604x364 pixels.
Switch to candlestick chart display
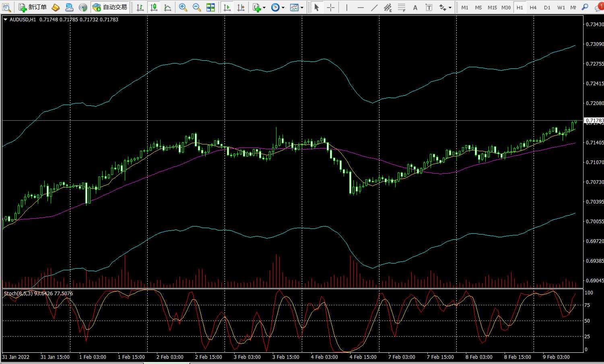click(x=154, y=7)
